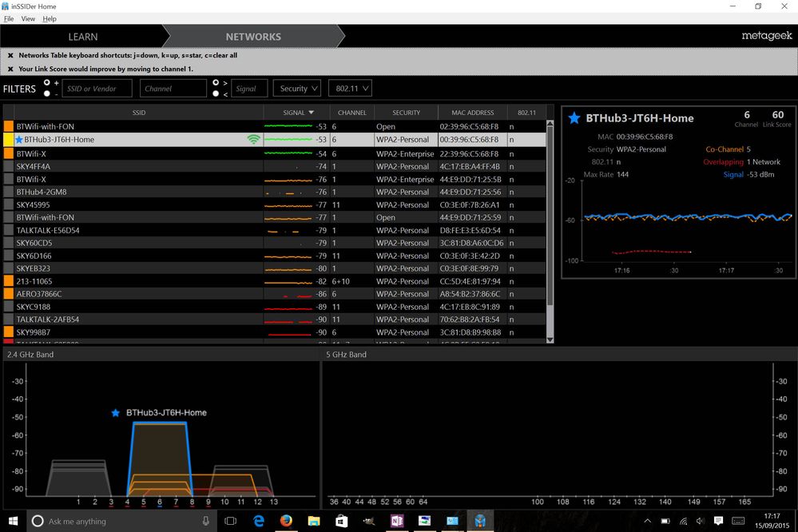
Task: Open OneNote from the taskbar
Action: (x=397, y=521)
